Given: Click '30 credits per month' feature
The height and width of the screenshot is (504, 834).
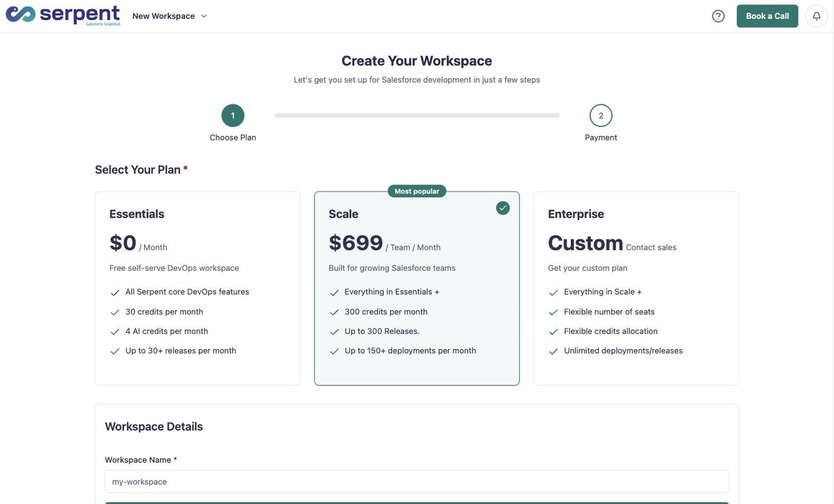Looking at the screenshot, I should [164, 312].
